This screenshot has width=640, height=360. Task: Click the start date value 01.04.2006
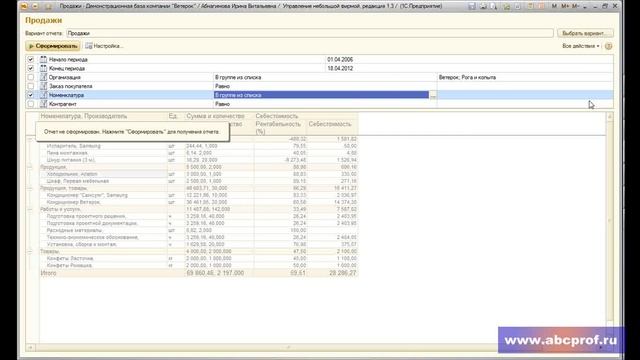[x=340, y=60]
